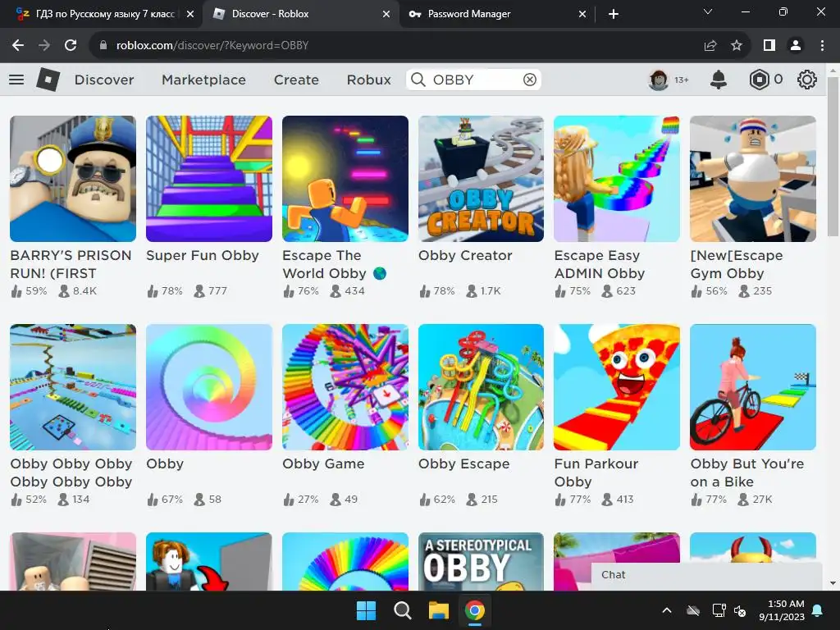Open Super Fun Obby thumbnail

coord(209,178)
